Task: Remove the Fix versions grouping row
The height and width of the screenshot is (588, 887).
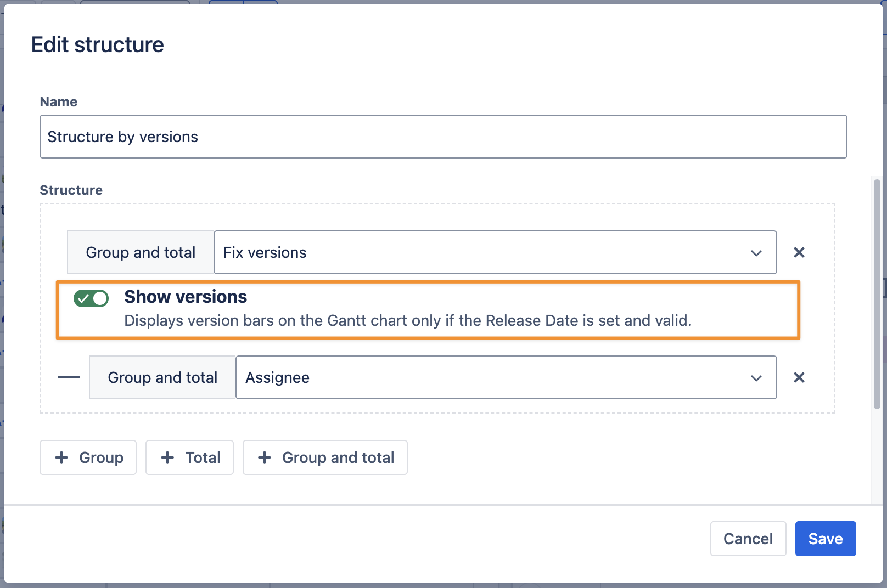Action: point(799,252)
